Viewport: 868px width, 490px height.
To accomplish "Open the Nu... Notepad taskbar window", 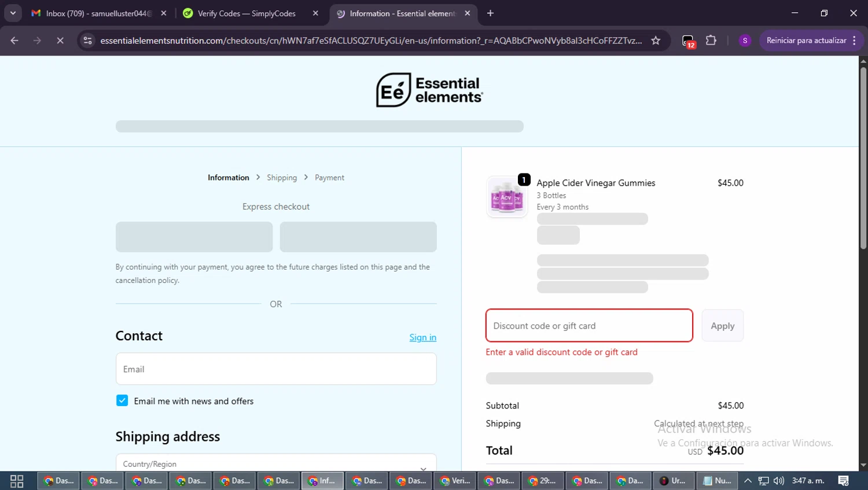I will coord(718,481).
